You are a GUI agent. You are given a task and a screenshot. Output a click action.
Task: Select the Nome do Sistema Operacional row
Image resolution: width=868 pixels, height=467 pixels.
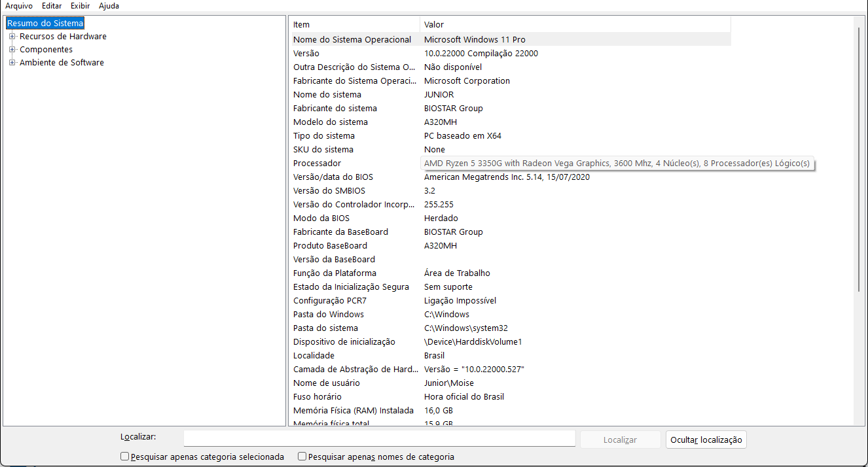pyautogui.click(x=511, y=39)
